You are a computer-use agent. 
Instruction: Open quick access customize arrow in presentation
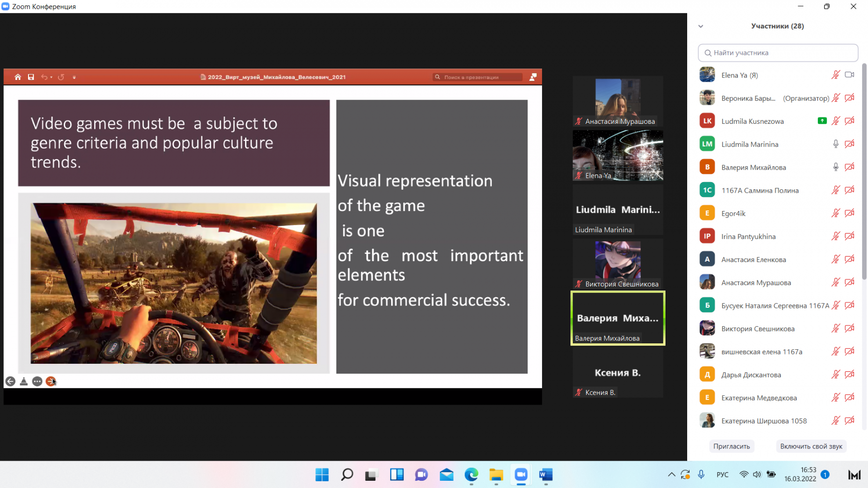(74, 77)
